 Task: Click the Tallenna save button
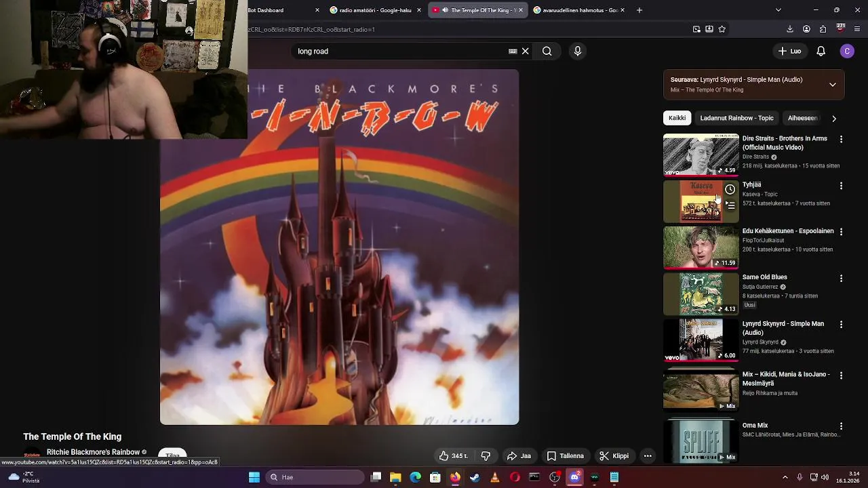(565, 456)
